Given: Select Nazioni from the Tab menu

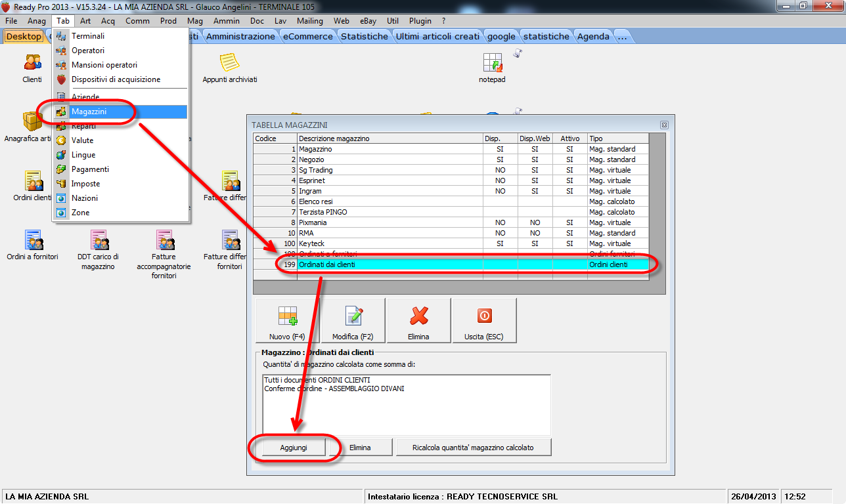Looking at the screenshot, I should click(122, 198).
